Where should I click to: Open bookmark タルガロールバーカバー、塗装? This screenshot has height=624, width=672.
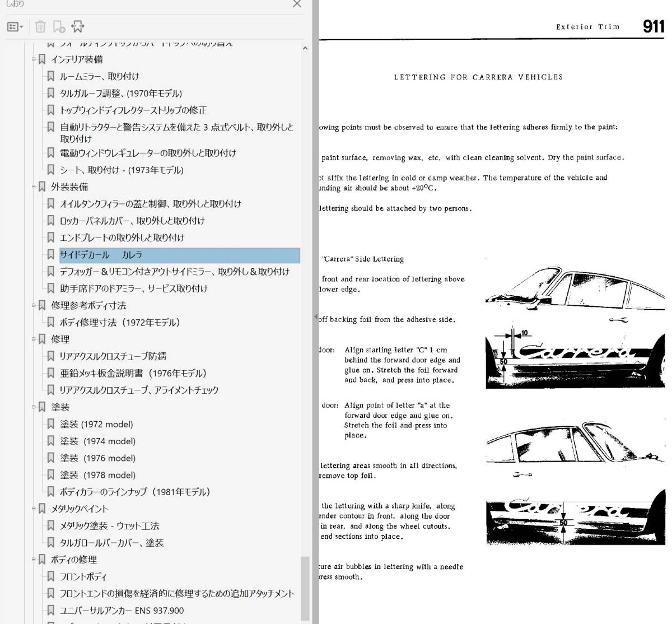(111, 543)
